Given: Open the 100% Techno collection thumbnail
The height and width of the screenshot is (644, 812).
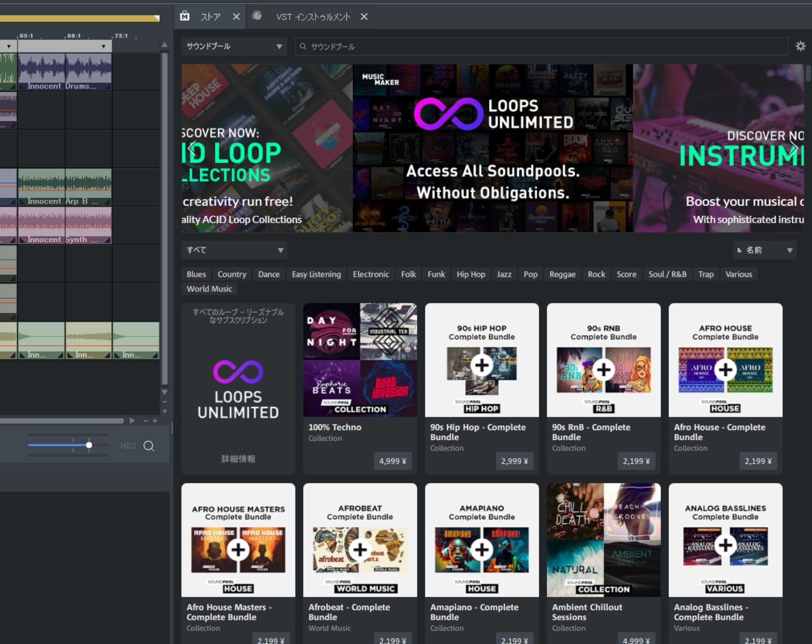Looking at the screenshot, I should [360, 360].
